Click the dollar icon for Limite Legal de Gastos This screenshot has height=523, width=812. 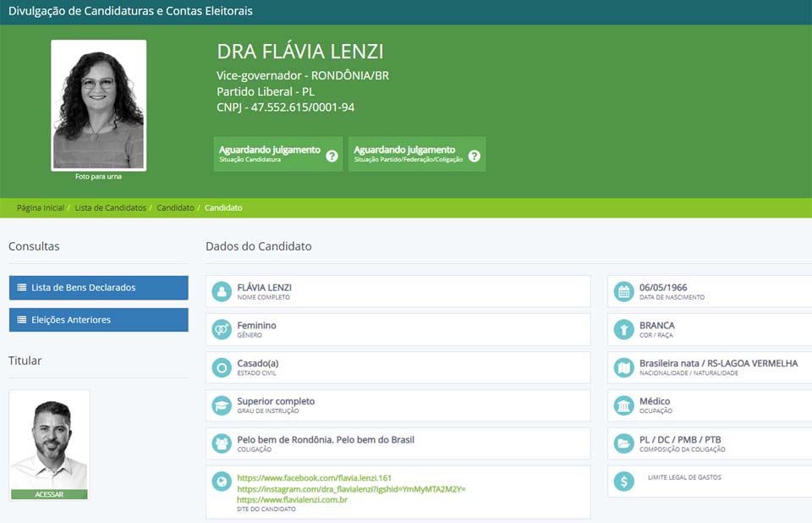624,482
